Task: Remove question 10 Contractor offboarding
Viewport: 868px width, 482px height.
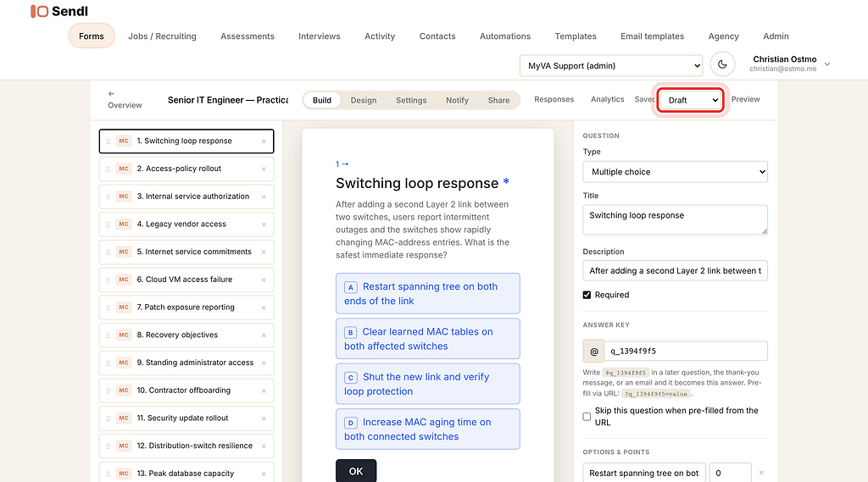Action: 264,391
